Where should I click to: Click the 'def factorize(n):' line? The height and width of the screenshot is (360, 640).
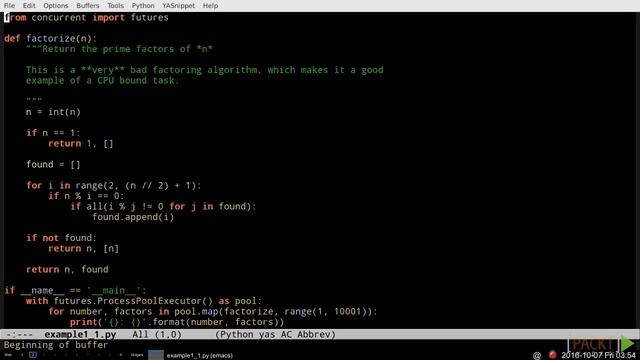51,38
